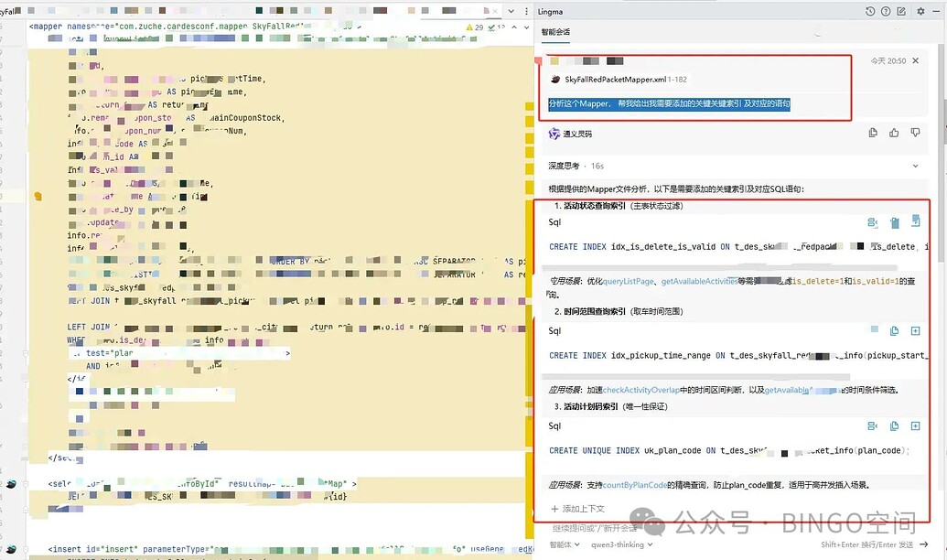Click '2. 时间范围查询索引' heading
The height and width of the screenshot is (560, 947).
tap(619, 312)
